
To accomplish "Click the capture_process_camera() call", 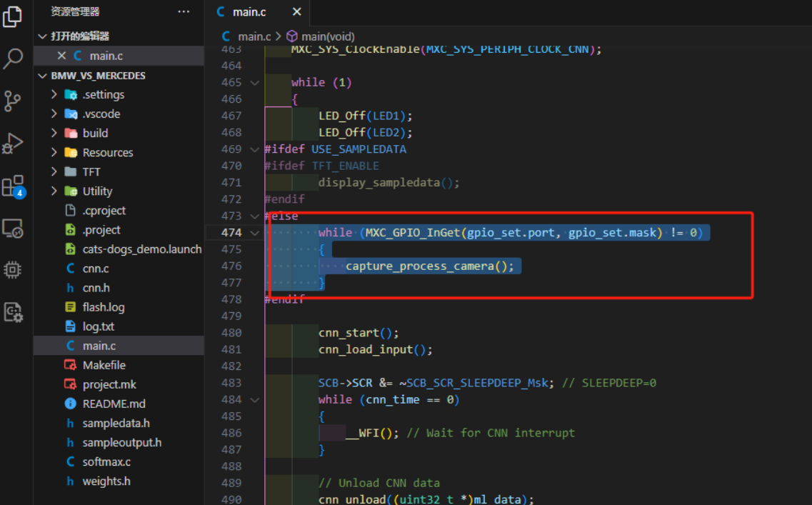I will pos(430,266).
